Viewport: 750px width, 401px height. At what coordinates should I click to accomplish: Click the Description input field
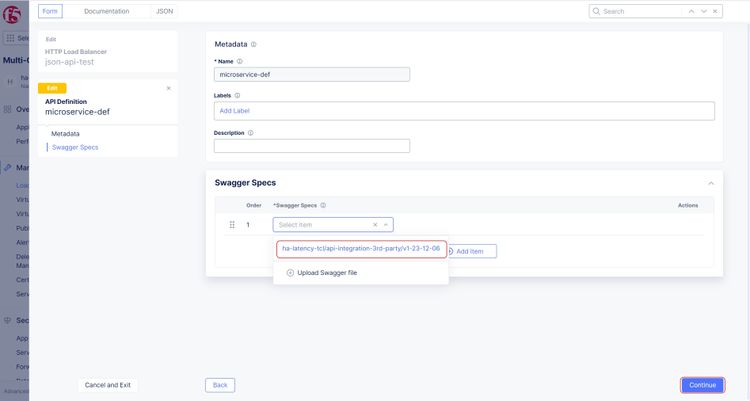(312, 146)
